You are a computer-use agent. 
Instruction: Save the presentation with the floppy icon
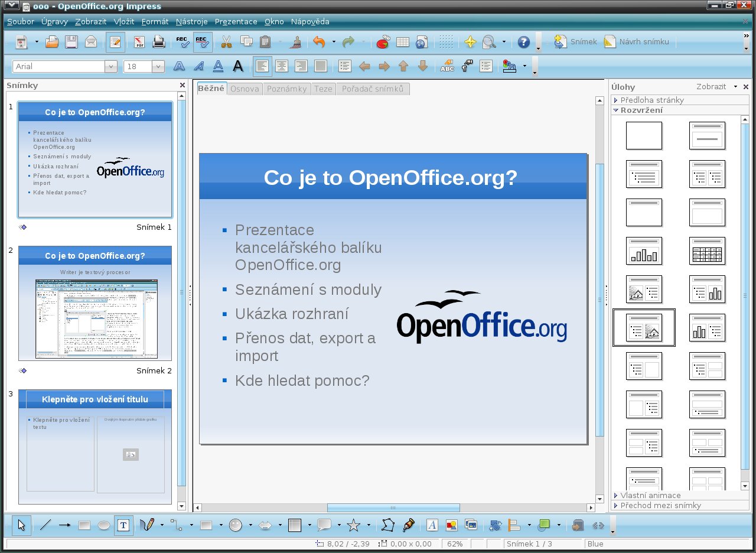pyautogui.click(x=71, y=42)
